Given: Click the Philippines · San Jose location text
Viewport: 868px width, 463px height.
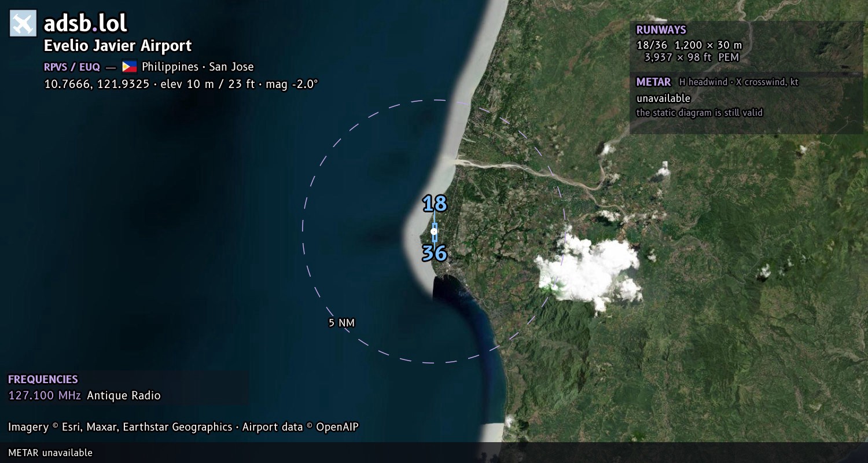Looking at the screenshot, I should tap(198, 67).
